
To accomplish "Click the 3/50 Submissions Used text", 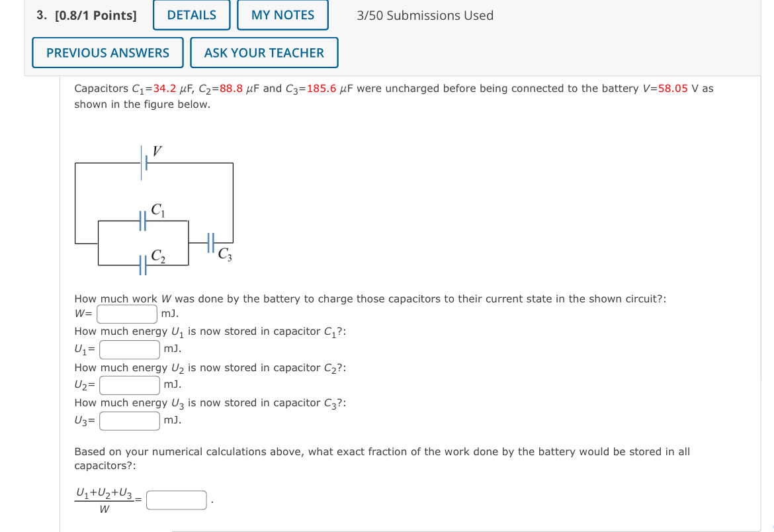I will (x=424, y=15).
